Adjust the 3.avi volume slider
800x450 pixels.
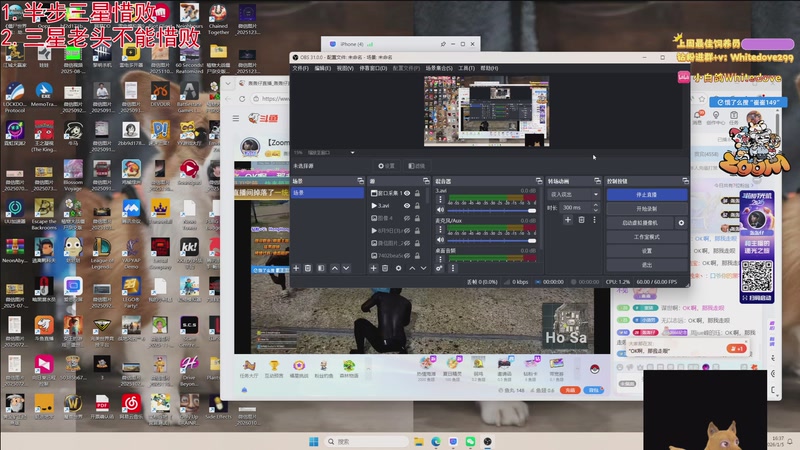pyautogui.click(x=491, y=211)
